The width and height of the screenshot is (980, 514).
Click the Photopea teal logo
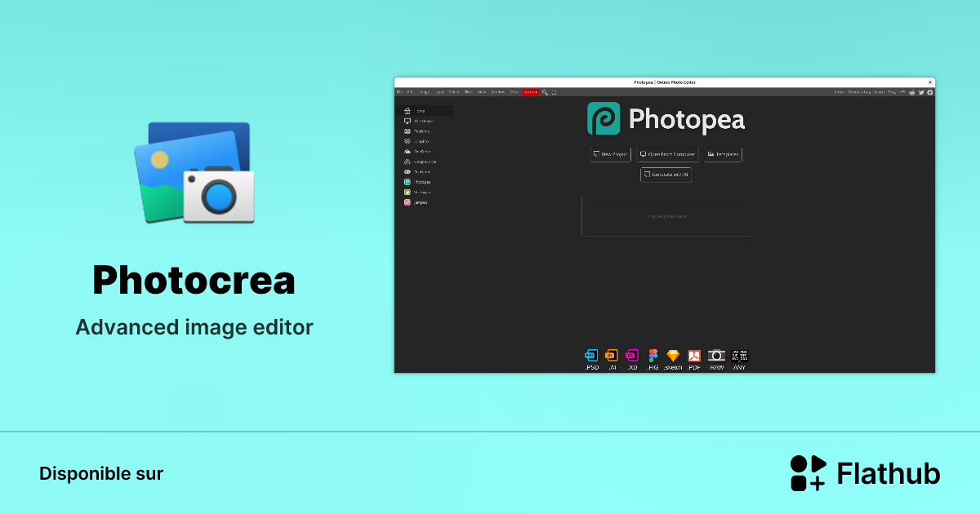(x=604, y=119)
